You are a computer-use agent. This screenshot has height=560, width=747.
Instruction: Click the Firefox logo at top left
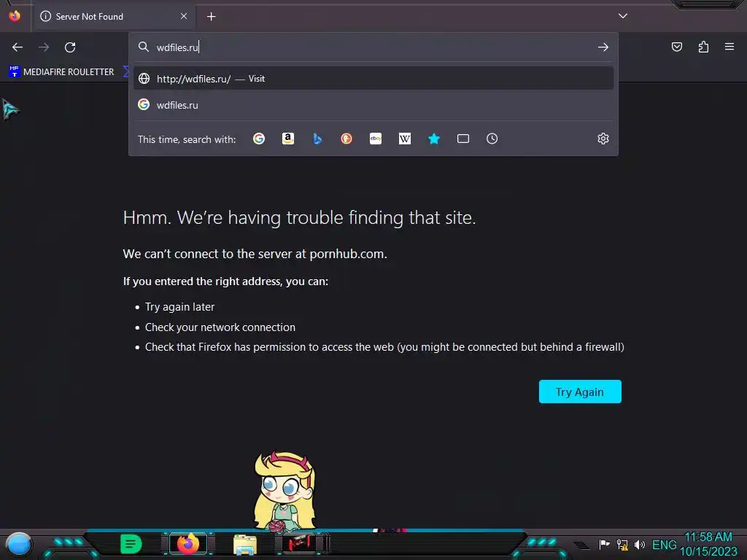pyautogui.click(x=15, y=16)
